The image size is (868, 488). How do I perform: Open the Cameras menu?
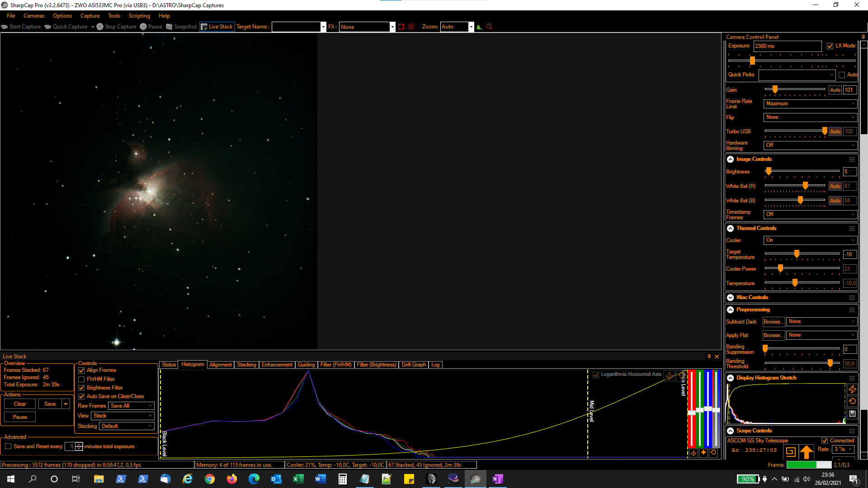pyautogui.click(x=34, y=16)
